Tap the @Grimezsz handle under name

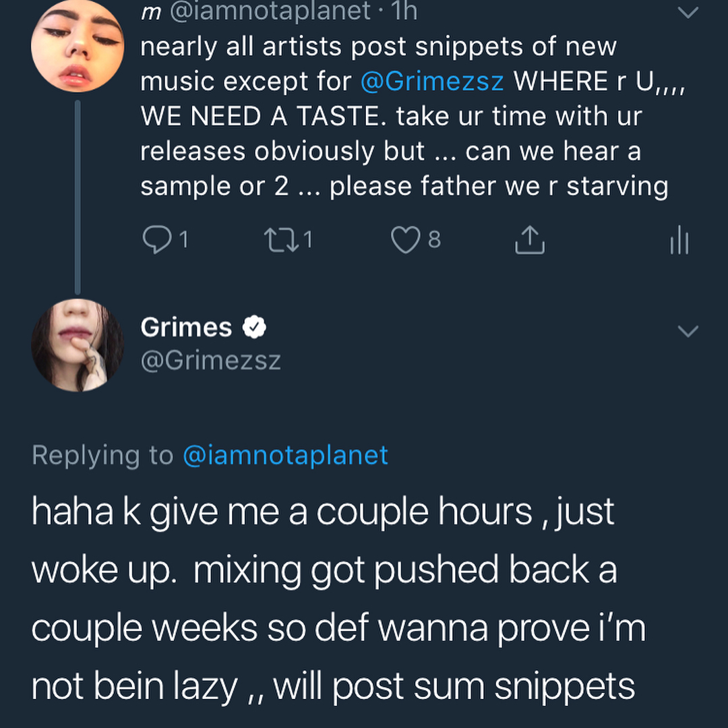tap(210, 361)
